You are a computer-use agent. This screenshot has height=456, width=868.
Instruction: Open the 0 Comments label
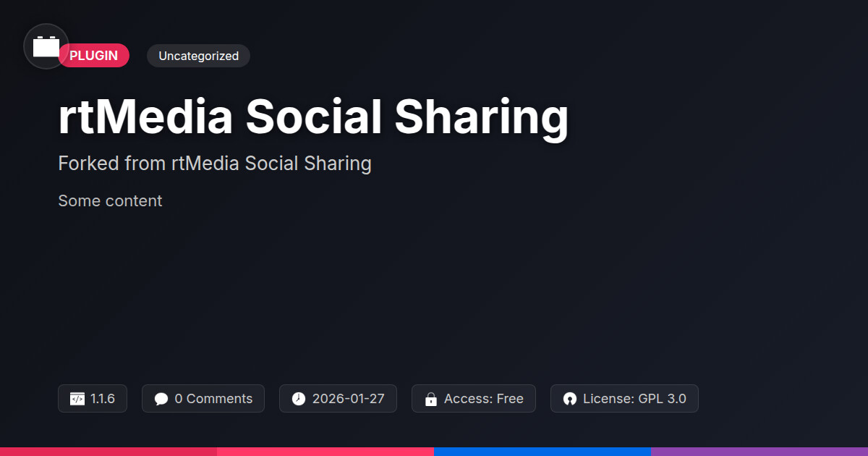[213, 399]
